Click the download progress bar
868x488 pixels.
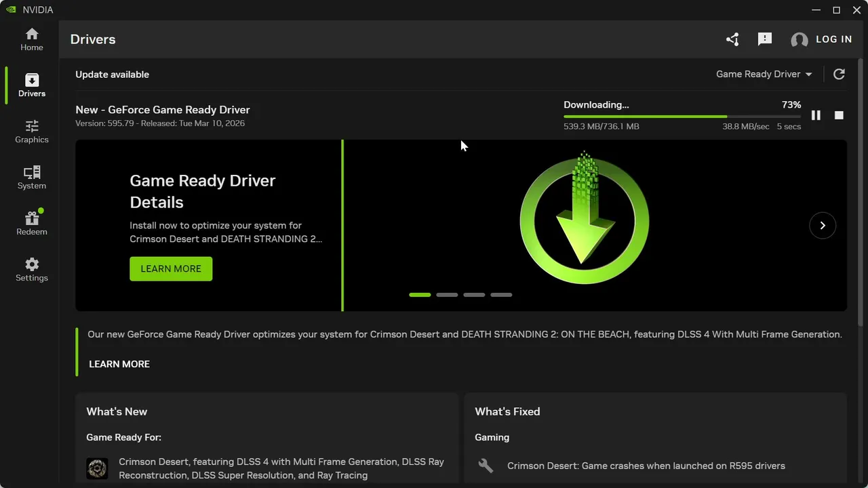pos(682,117)
